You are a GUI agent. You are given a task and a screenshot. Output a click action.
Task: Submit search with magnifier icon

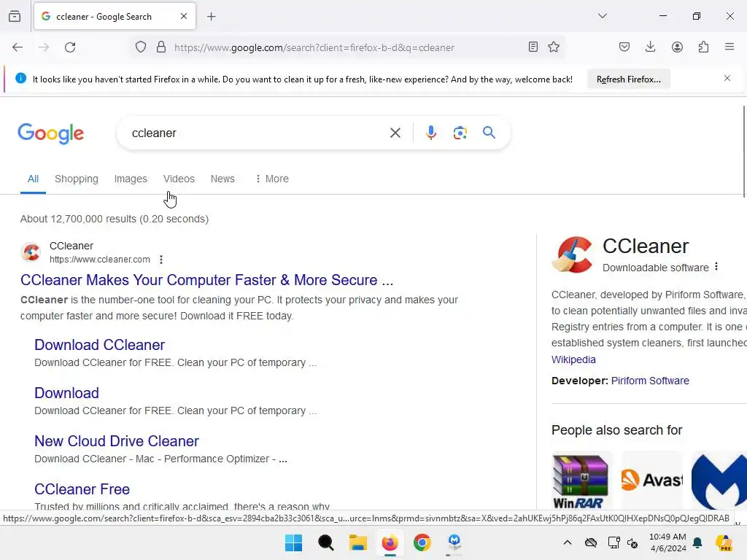(489, 133)
